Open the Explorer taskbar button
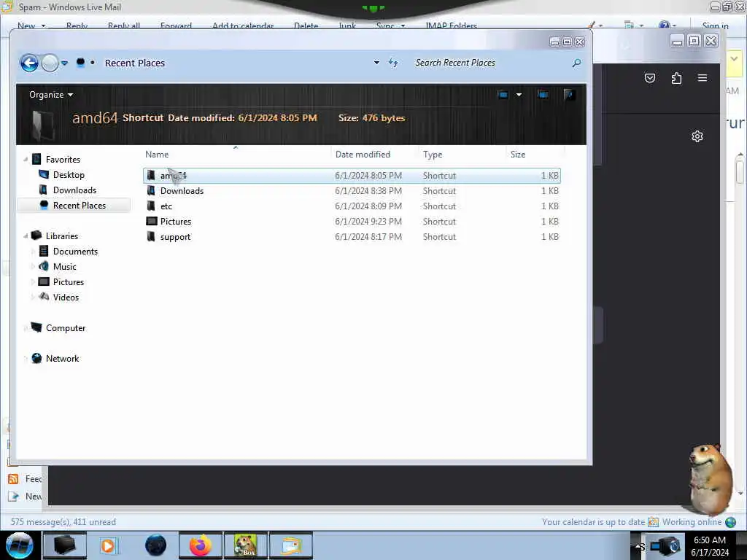The image size is (747, 560). [65, 545]
